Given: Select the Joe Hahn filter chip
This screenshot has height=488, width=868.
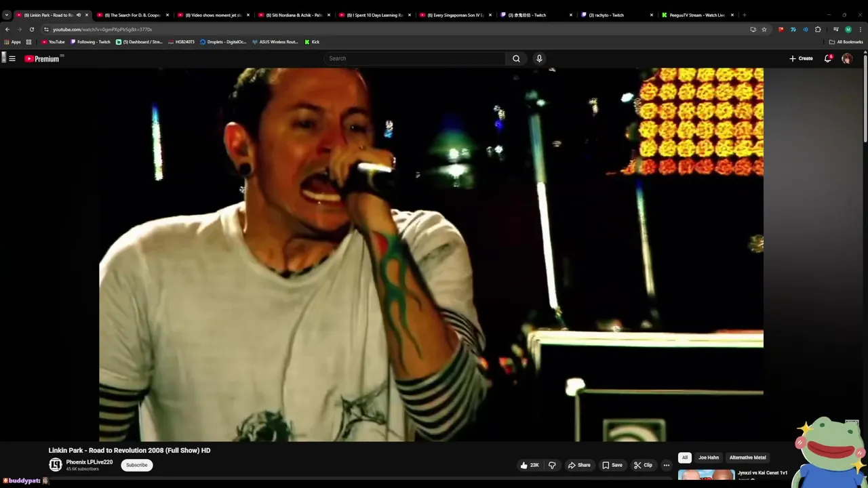Looking at the screenshot, I should pos(709,457).
